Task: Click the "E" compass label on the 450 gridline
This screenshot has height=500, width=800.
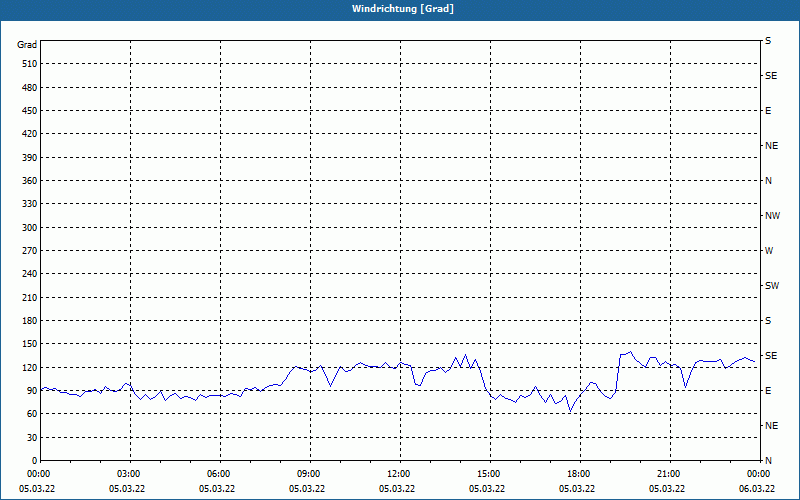Action: 768,111
